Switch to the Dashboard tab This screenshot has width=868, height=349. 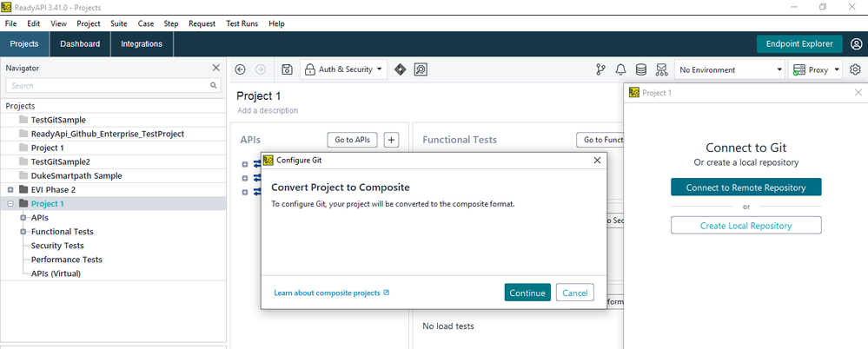80,43
